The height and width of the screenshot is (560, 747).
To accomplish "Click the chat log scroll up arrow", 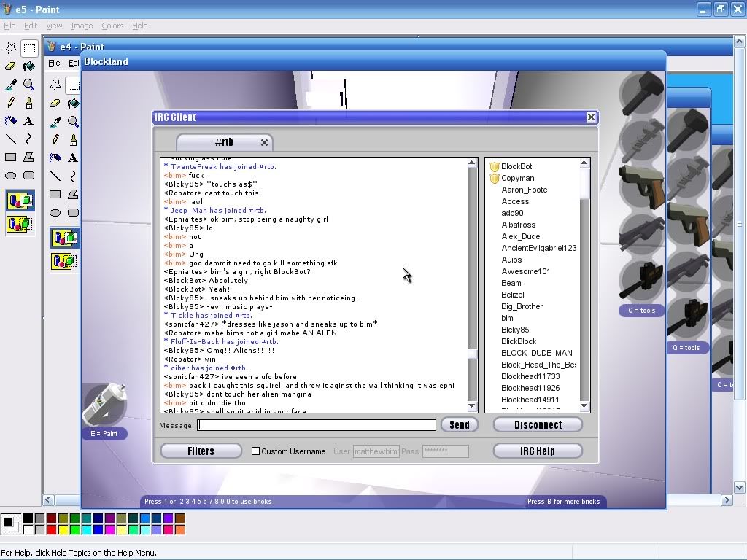I will (472, 163).
